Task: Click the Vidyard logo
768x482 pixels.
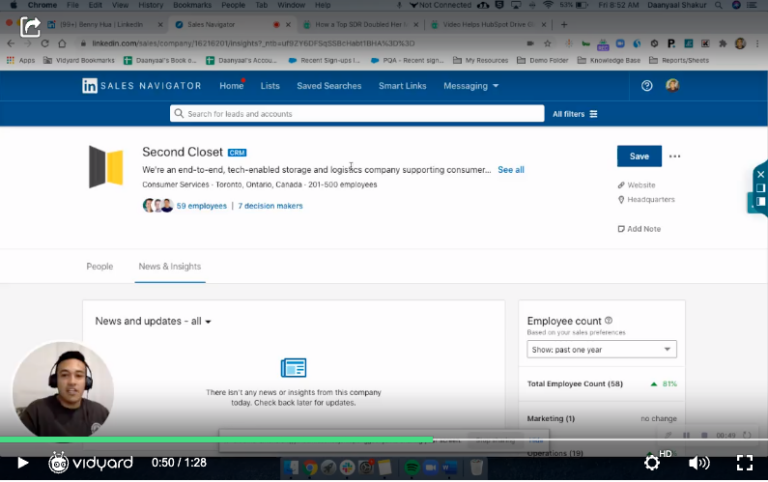Action: pos(91,463)
